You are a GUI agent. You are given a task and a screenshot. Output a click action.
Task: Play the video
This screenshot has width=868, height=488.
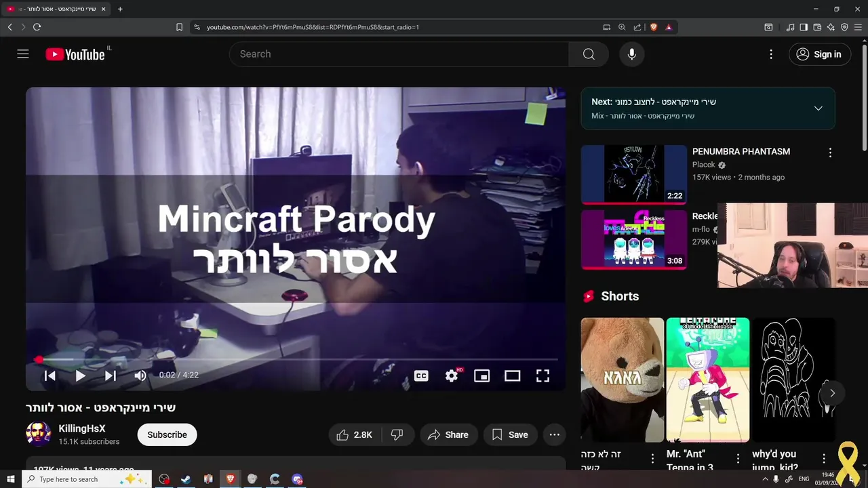(80, 375)
